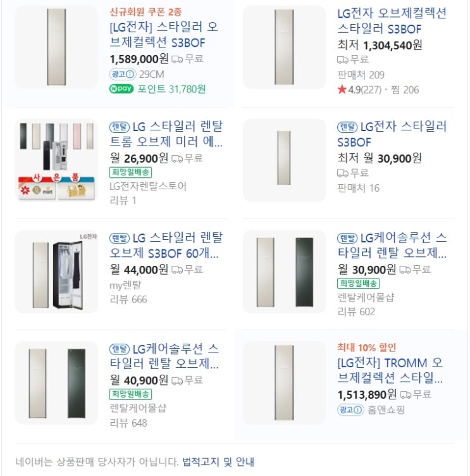Click the 희망일배송 badge under 월 40,900원

pos(130,394)
